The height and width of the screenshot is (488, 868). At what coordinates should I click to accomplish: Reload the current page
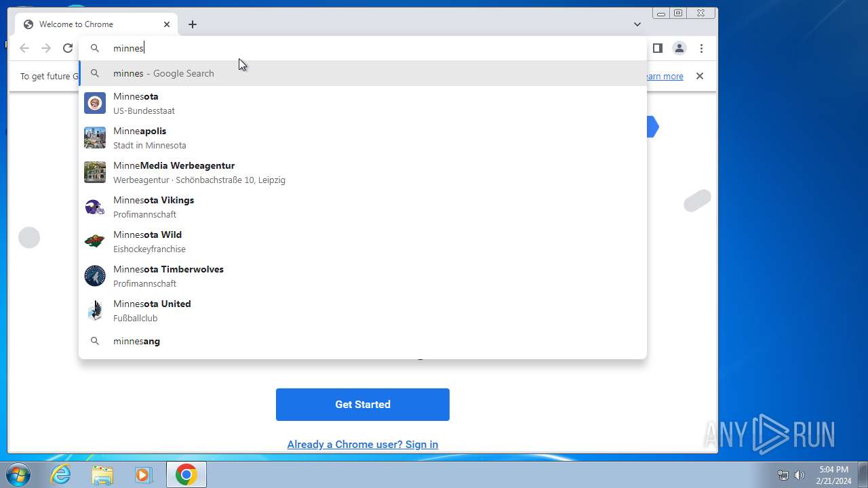coord(68,48)
